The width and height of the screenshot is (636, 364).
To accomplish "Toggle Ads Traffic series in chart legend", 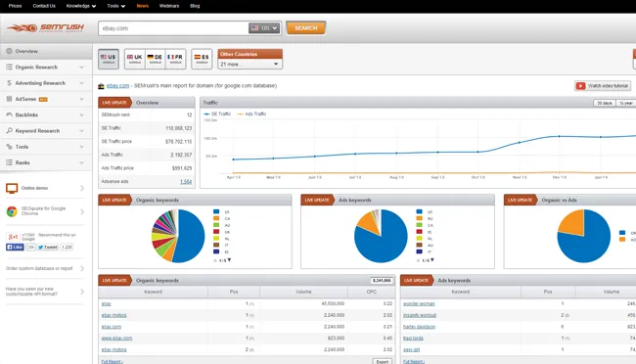I will click(x=251, y=114).
